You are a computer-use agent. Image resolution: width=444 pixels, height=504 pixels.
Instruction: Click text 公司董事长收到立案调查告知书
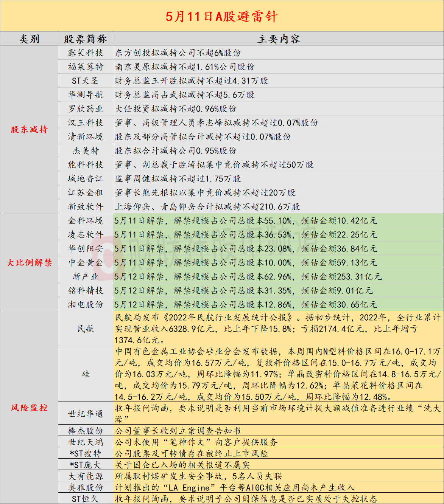click(178, 431)
